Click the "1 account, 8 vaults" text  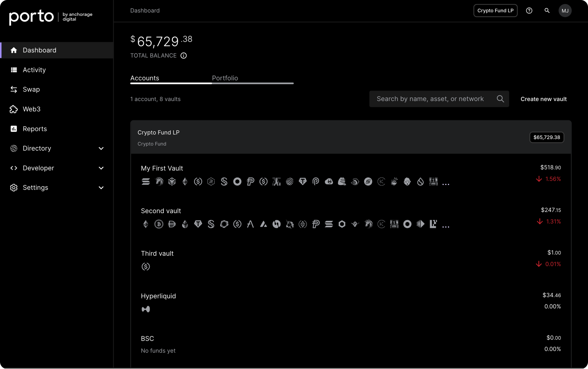coord(155,99)
